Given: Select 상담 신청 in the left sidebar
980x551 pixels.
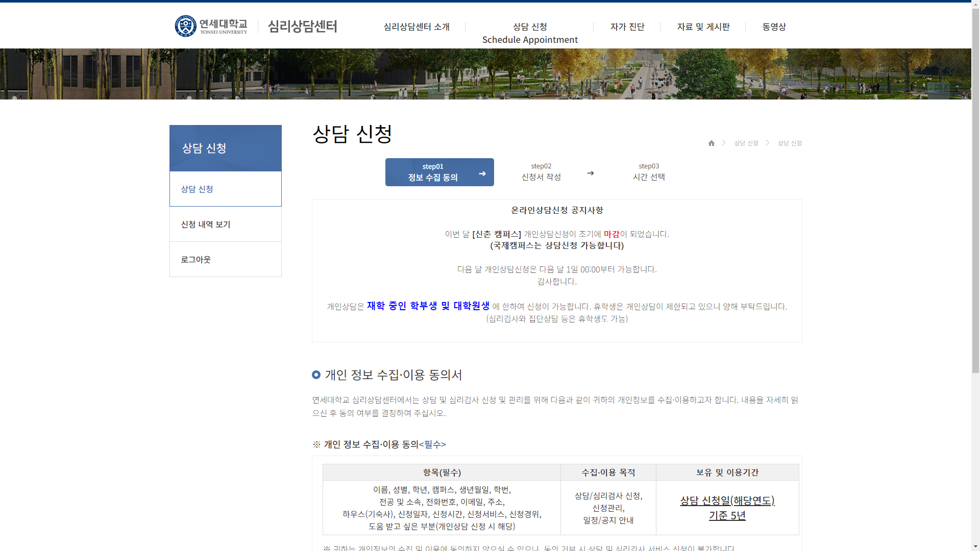Looking at the screenshot, I should click(226, 189).
